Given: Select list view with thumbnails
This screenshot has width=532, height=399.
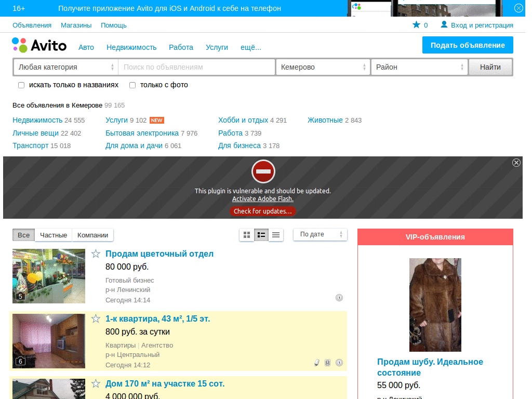Looking at the screenshot, I should 261,235.
